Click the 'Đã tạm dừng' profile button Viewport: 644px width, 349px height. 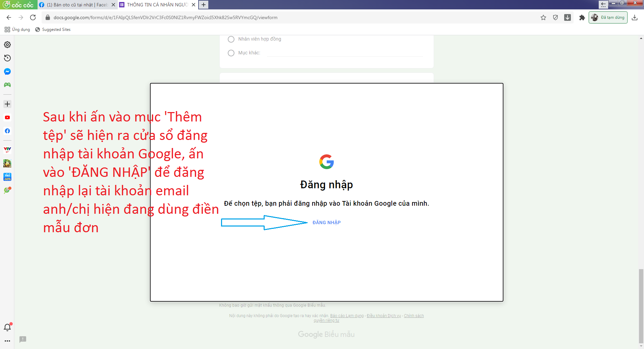pos(608,17)
